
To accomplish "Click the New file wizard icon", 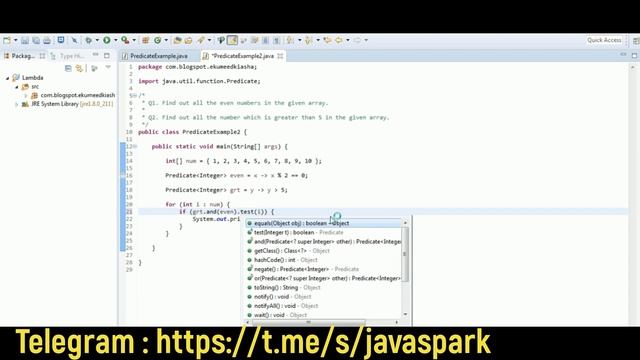I will pyautogui.click(x=7, y=40).
